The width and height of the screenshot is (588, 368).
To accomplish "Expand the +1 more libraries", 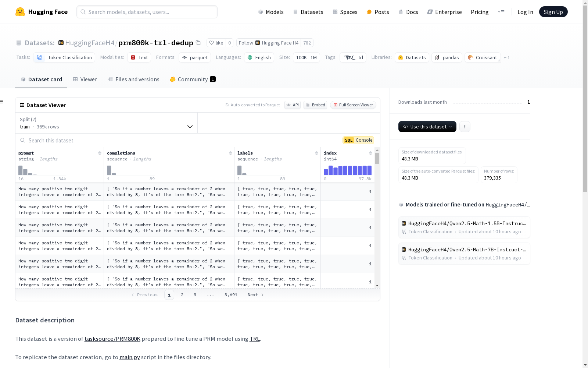I will tap(507, 57).
